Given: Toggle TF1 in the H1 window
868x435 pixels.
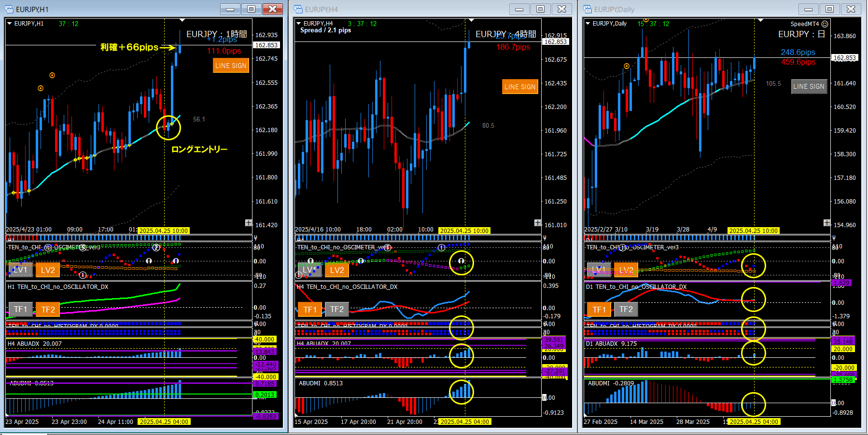Looking at the screenshot, I should [20, 310].
